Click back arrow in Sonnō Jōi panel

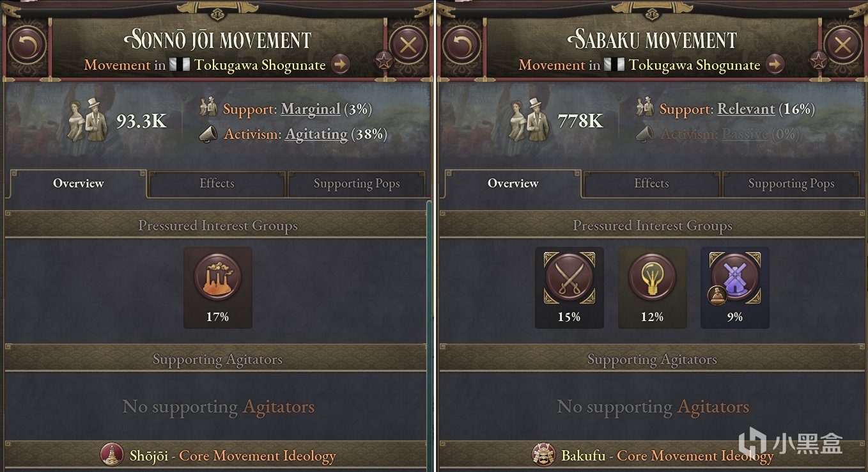[26, 45]
